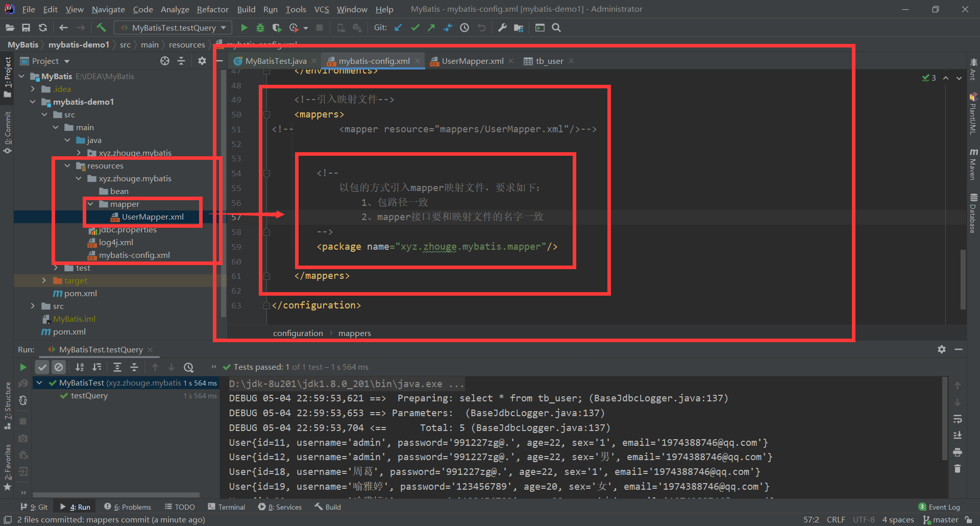Image resolution: width=980 pixels, height=526 pixels.
Task: Collapse mybatis-demo1 module node
Action: 33,102
